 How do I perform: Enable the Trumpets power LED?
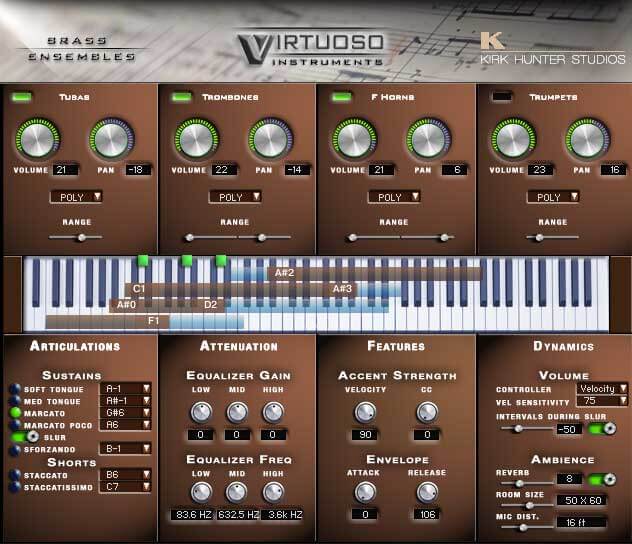click(x=501, y=96)
